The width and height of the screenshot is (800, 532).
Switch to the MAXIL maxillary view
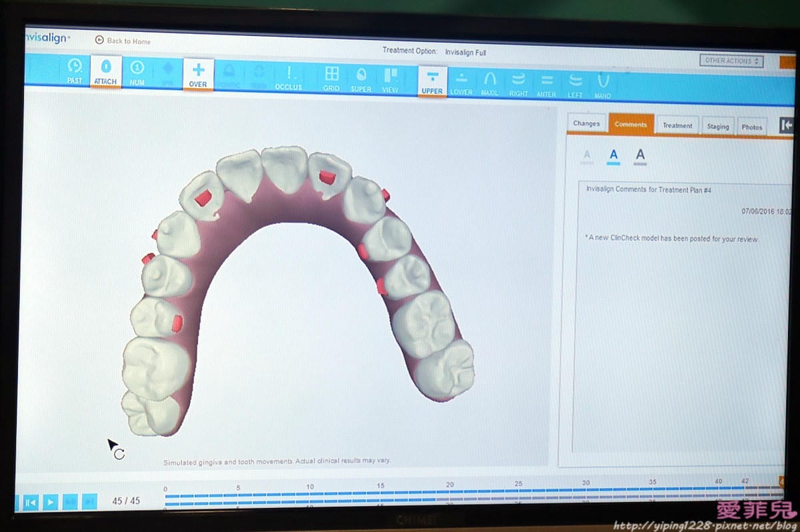489,83
